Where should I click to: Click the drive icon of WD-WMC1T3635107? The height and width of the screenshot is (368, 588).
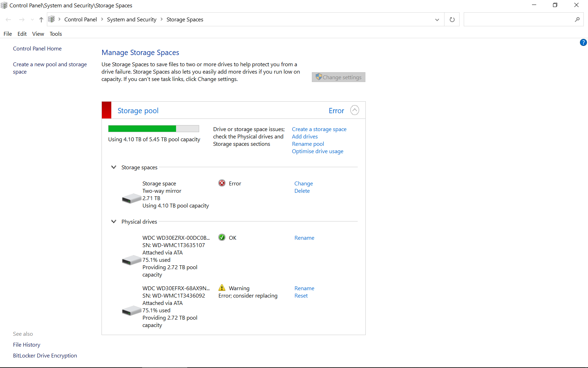click(131, 260)
